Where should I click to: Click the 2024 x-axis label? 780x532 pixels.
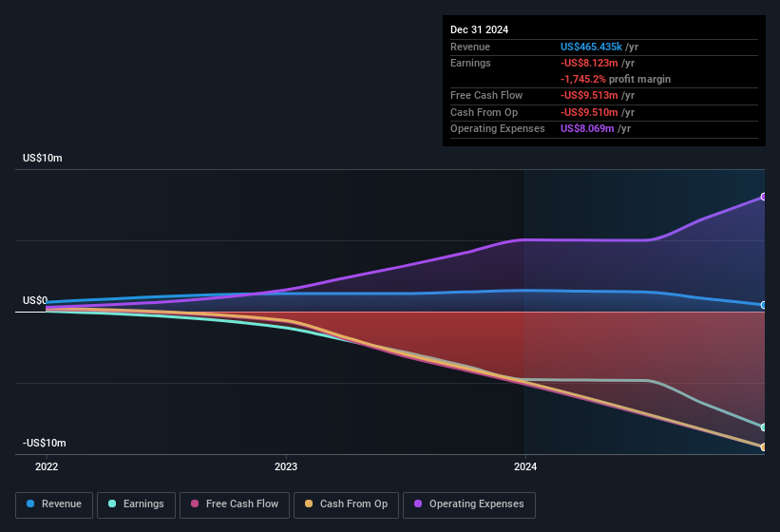(525, 466)
